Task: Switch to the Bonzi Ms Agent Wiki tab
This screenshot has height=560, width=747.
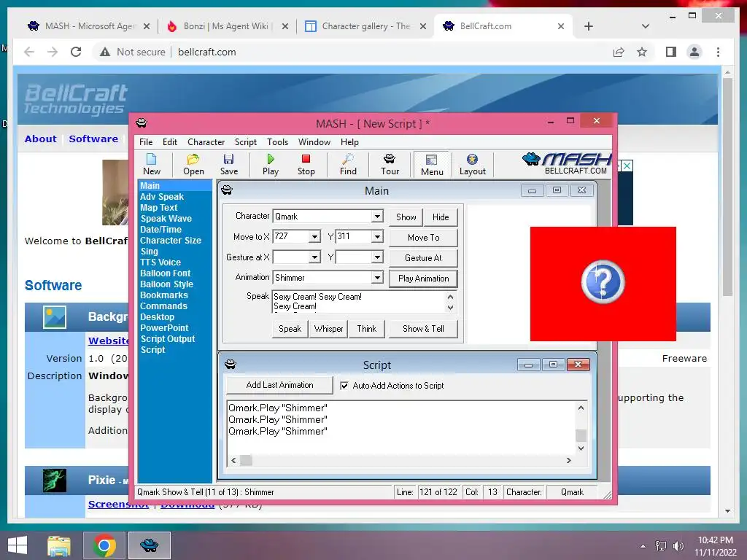Action: [x=225, y=26]
